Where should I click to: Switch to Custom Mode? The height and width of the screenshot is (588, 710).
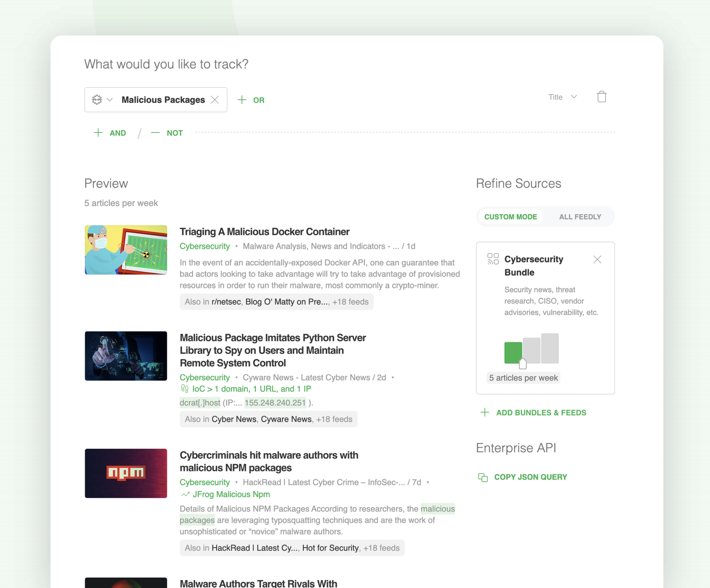tap(510, 217)
